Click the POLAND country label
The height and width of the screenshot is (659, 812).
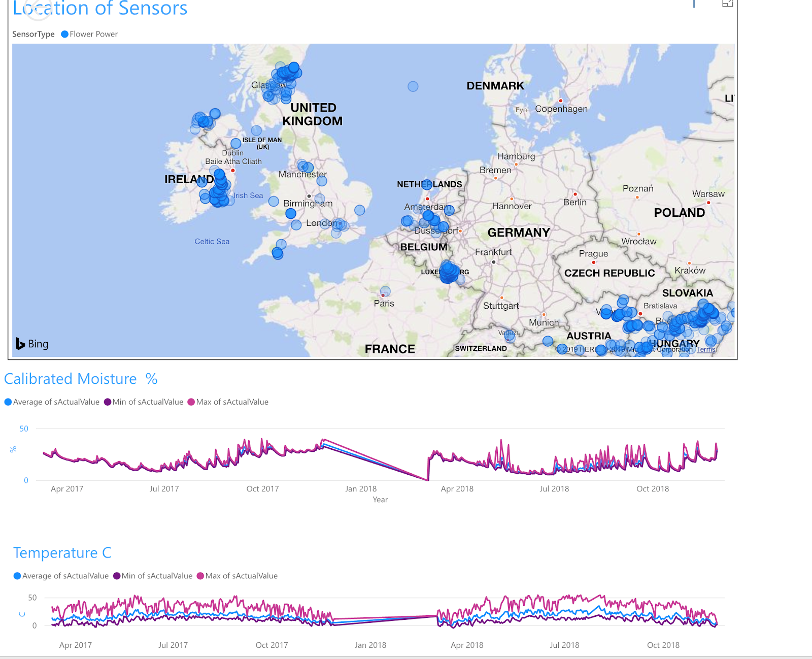pyautogui.click(x=680, y=213)
